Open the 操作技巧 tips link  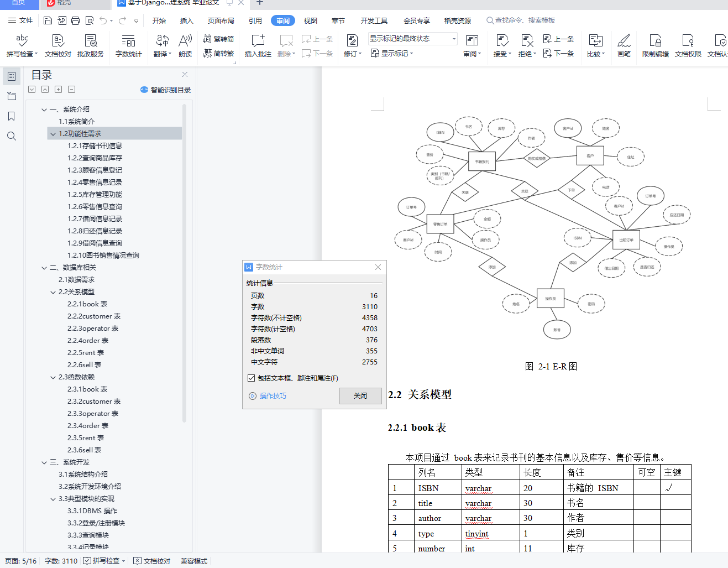click(x=268, y=396)
